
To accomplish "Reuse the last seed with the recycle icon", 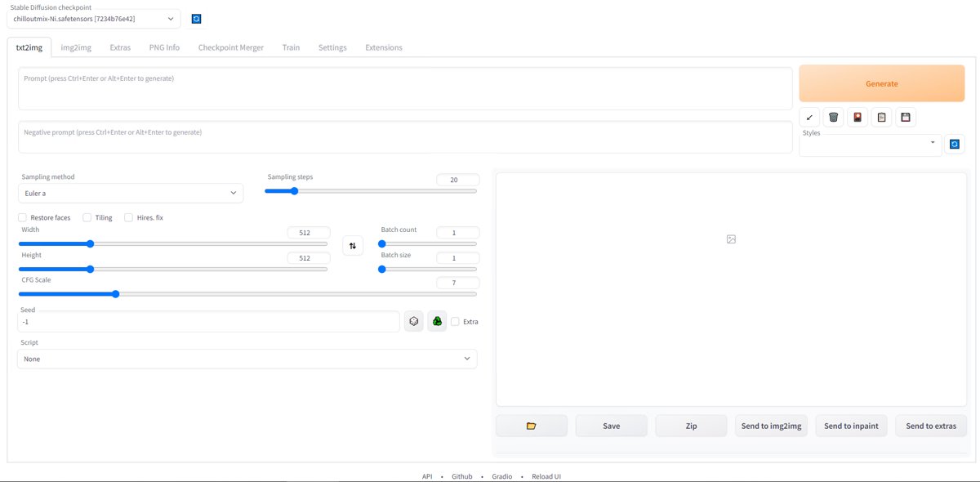I will coord(437,321).
